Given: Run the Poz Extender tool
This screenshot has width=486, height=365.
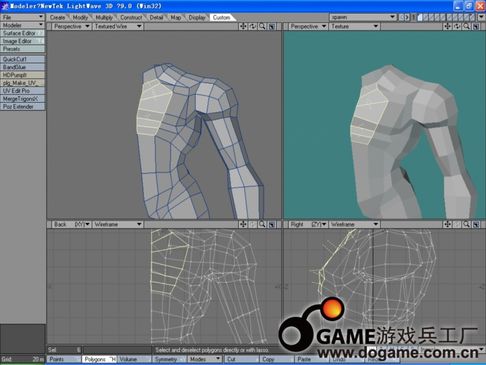Looking at the screenshot, I should point(22,107).
